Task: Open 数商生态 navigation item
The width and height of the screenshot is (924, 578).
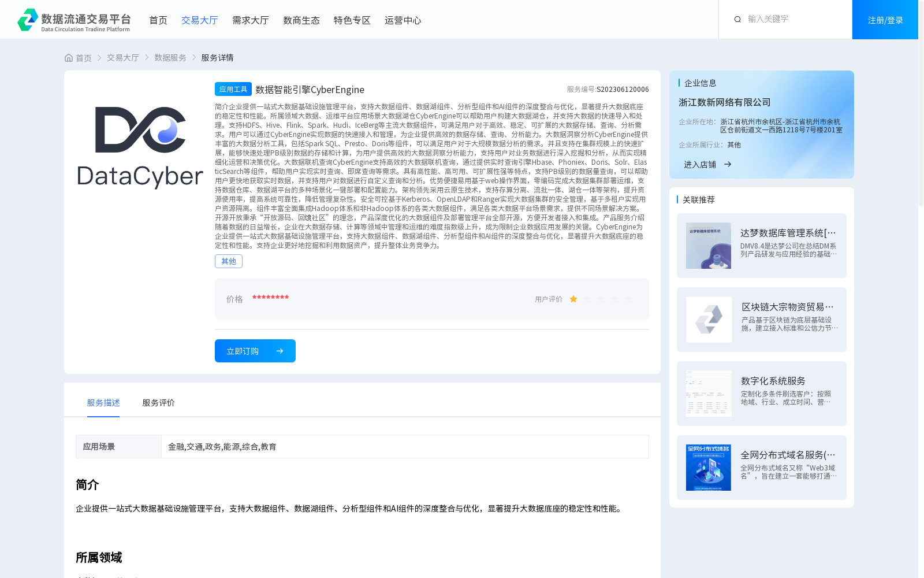Action: 301,20
